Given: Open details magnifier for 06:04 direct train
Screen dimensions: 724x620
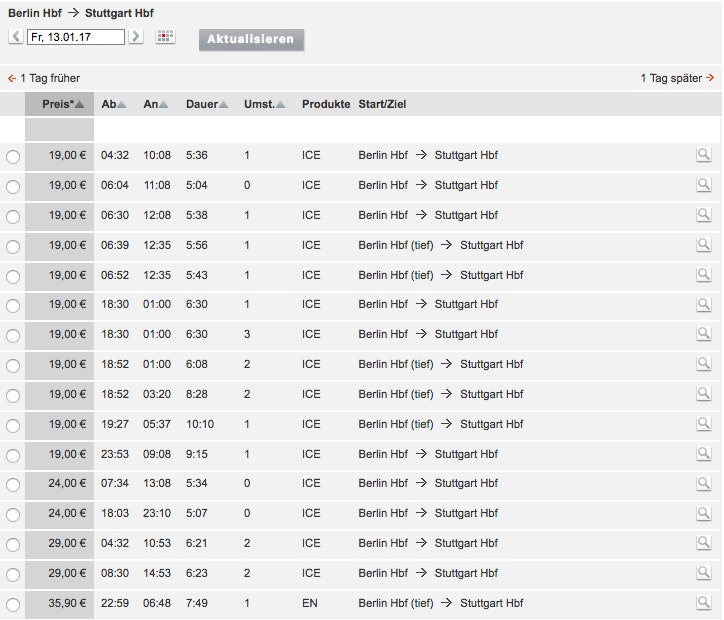Looking at the screenshot, I should [704, 185].
